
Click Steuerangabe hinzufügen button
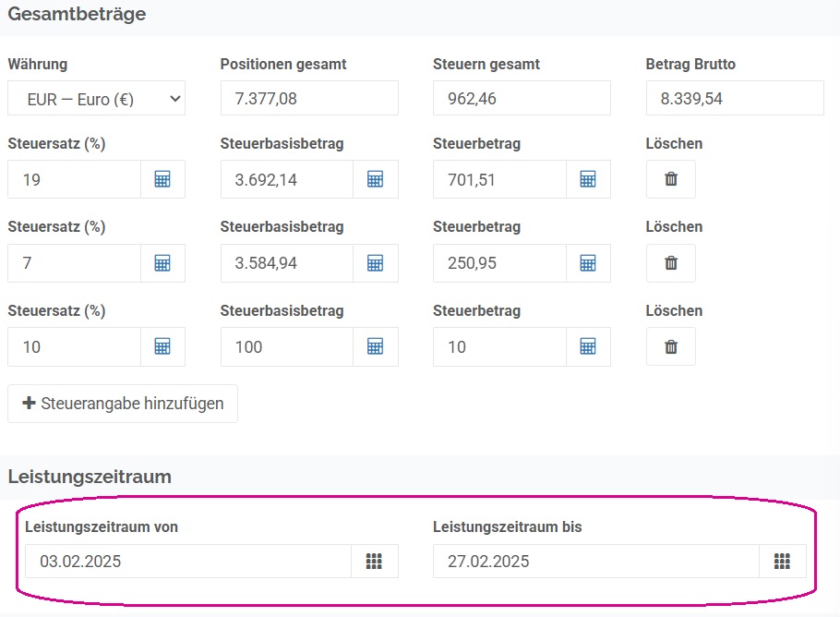(x=123, y=404)
